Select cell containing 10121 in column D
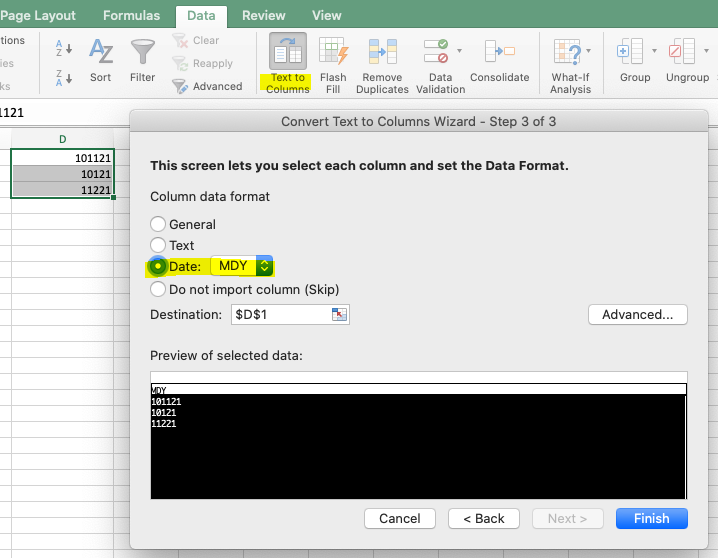Viewport: 718px width, 558px height. (63, 174)
